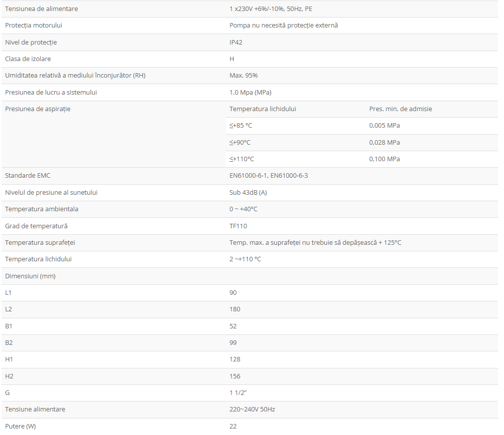Image resolution: width=504 pixels, height=435 pixels.
Task: Select the 0,005 MPa pressure cell
Action: (384, 126)
